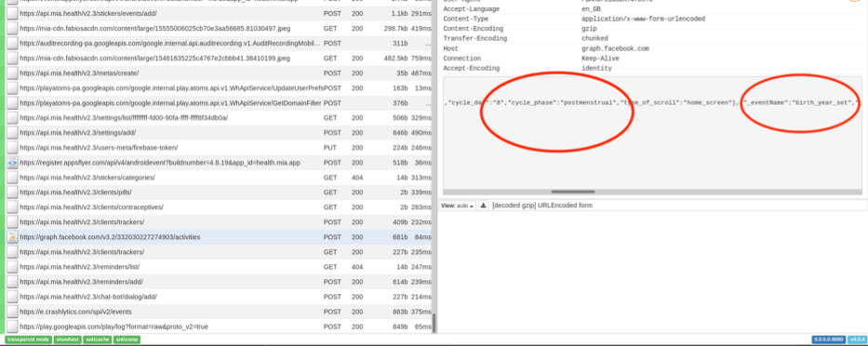Click the 1.1kb size of stickers/events/add
This screenshot has height=346, width=868.
tap(400, 13)
